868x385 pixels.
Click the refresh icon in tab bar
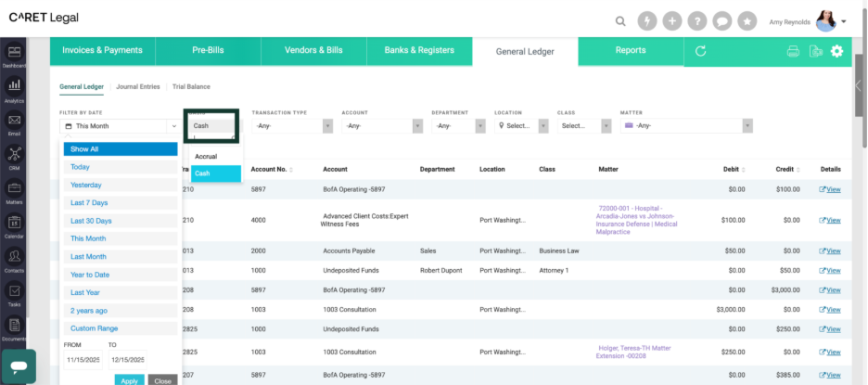click(700, 52)
